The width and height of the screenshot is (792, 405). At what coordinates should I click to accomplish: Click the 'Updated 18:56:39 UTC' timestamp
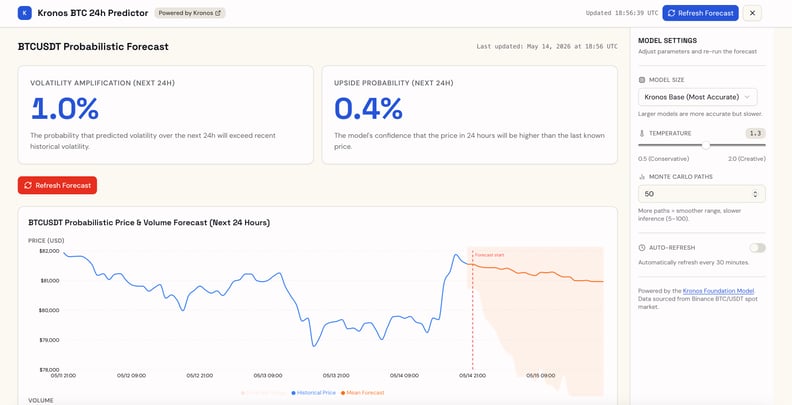622,13
